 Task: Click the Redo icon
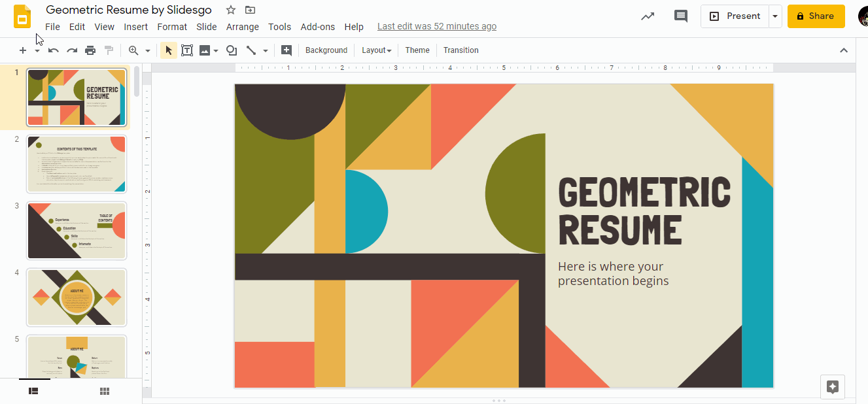click(72, 50)
